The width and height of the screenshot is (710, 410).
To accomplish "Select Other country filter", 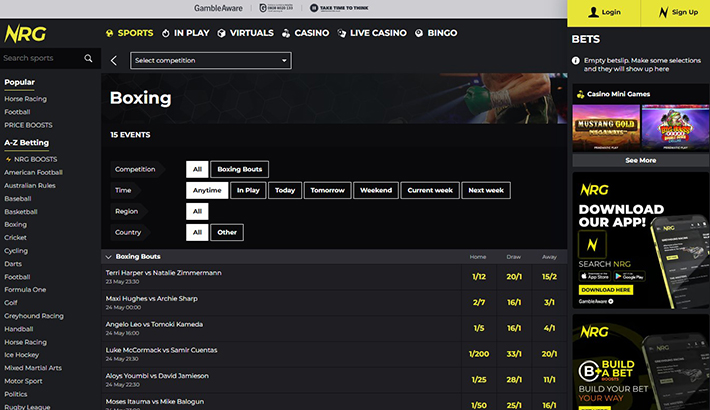I will coord(227,232).
